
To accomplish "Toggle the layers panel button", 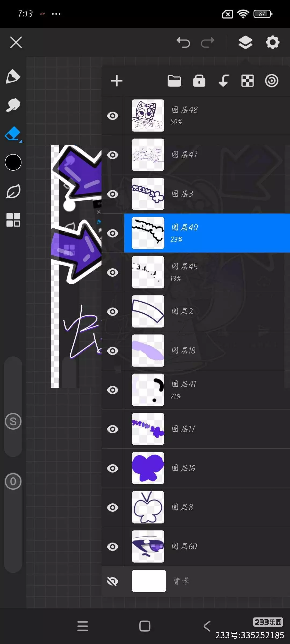I will (245, 42).
